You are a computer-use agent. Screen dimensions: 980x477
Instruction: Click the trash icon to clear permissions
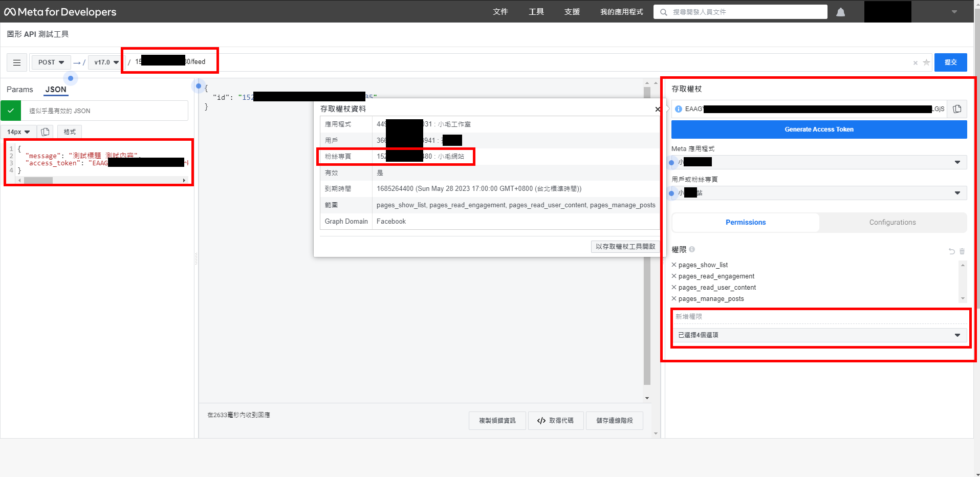962,251
